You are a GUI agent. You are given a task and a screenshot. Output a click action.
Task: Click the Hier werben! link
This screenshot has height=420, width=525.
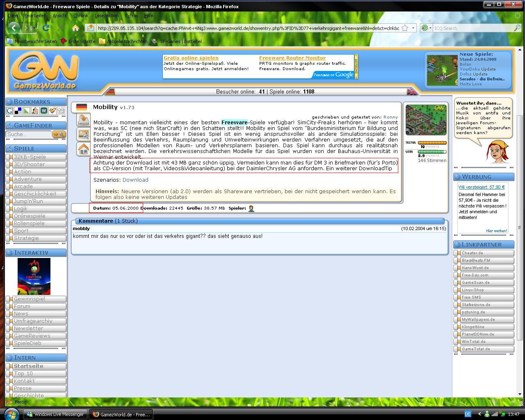point(497,231)
